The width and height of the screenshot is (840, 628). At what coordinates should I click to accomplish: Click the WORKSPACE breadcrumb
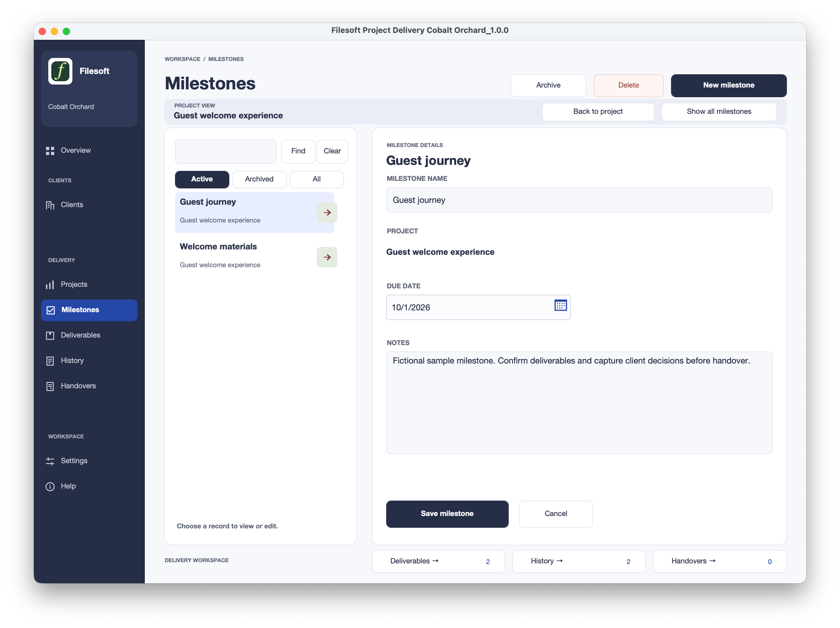tap(182, 59)
